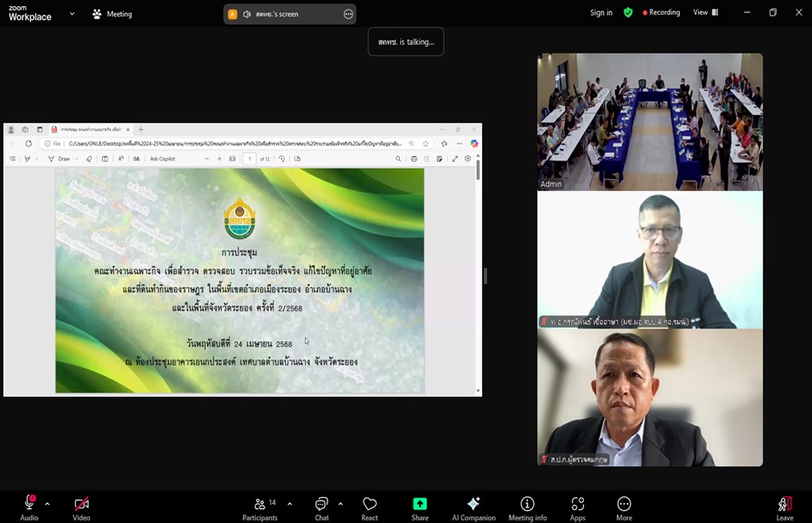
Task: Click the green Share screen button
Action: 420,508
